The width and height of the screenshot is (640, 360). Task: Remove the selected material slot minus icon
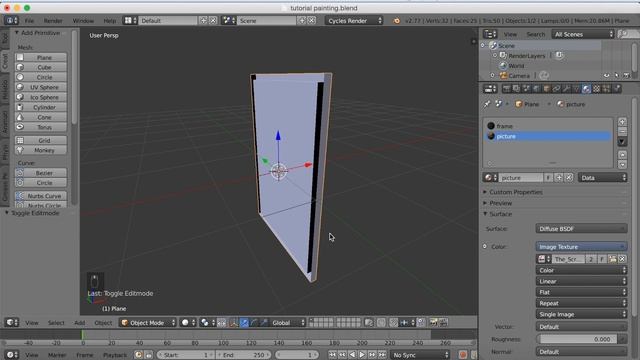click(x=622, y=131)
